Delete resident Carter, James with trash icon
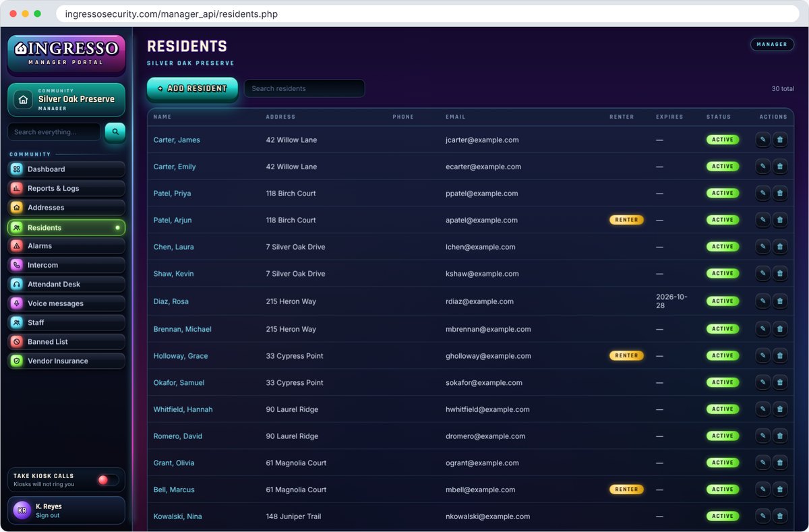This screenshot has height=532, width=809. coord(780,140)
